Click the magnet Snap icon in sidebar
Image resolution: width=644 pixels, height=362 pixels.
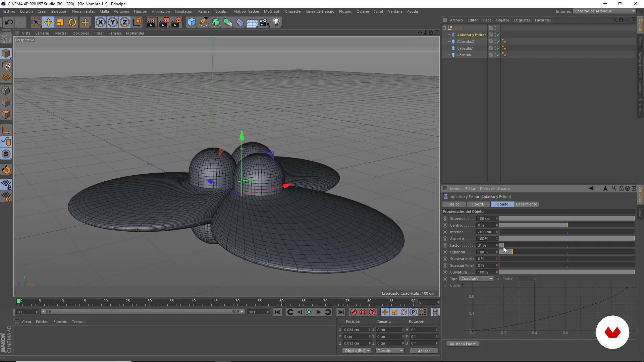(6, 170)
